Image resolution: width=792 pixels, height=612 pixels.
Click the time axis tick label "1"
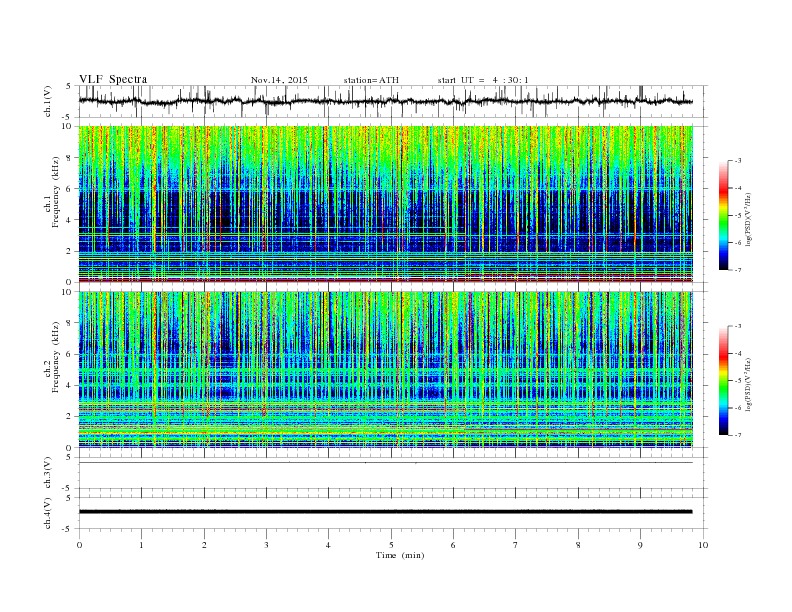(141, 545)
